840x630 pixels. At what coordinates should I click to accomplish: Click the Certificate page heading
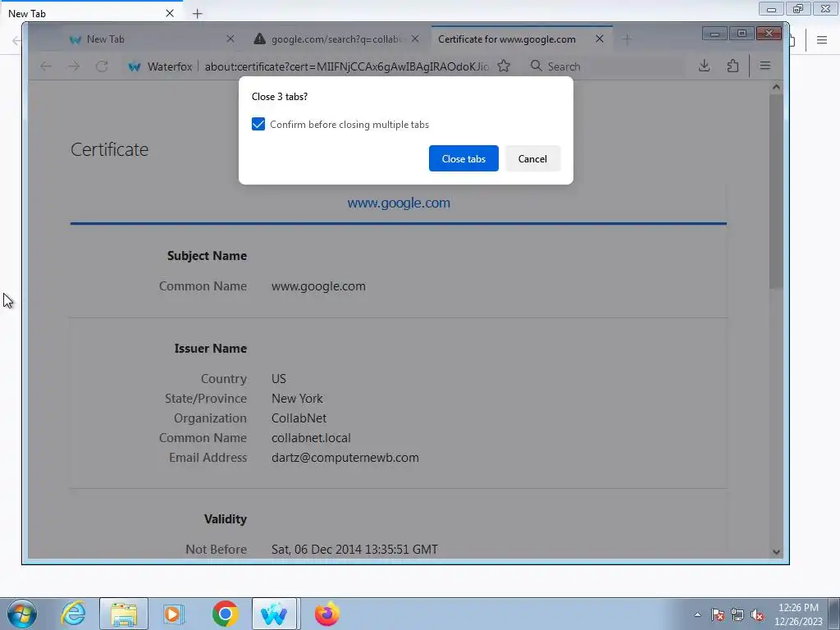(x=109, y=149)
